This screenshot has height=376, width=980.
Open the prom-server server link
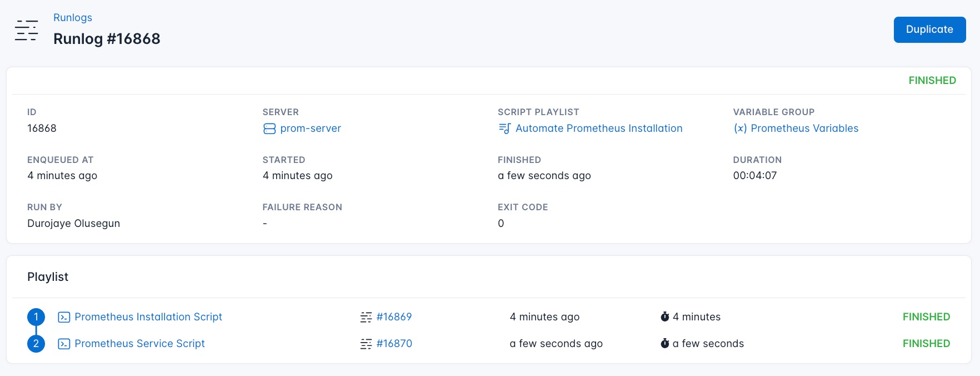(x=311, y=128)
